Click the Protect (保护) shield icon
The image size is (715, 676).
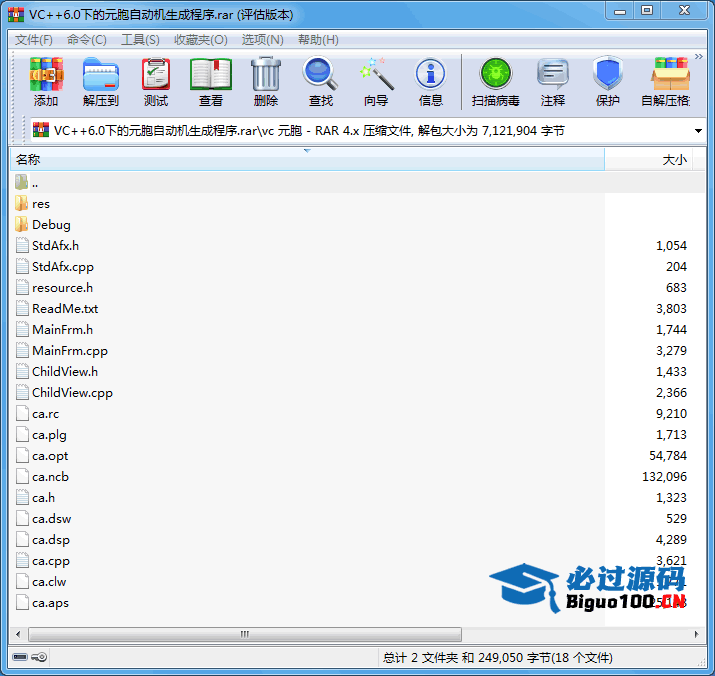(608, 82)
